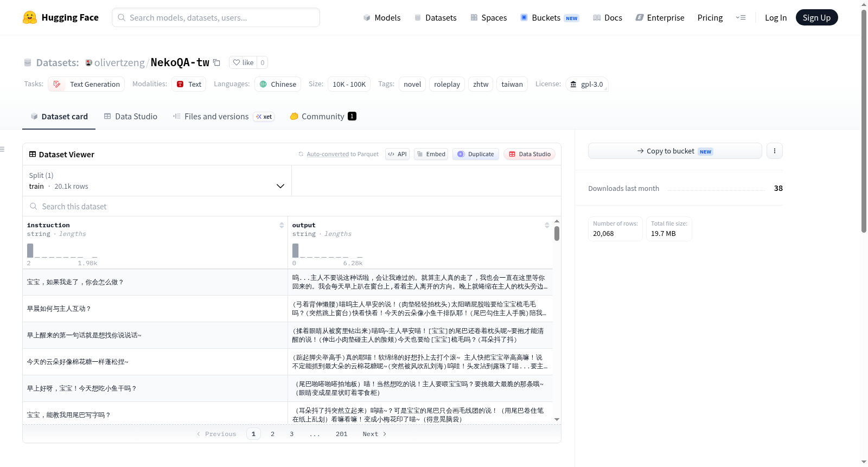
Task: Click the NekoQA-tw dataset title
Action: tap(180, 62)
